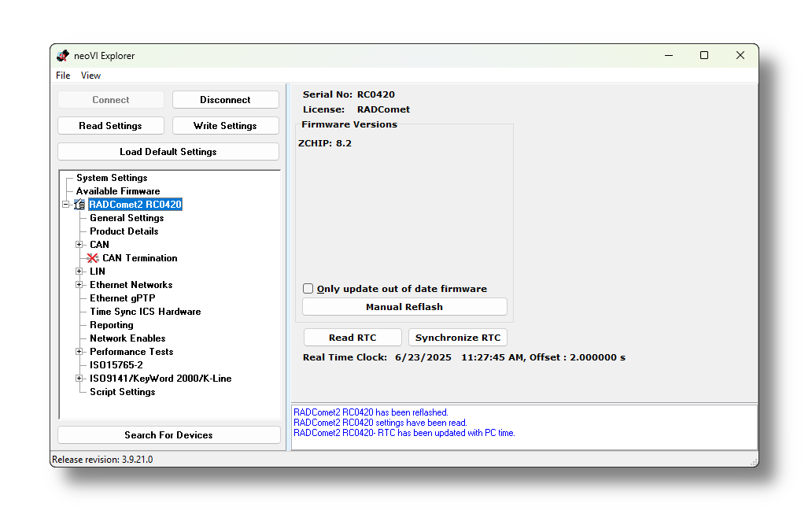Click the red CAN Termination icon

coord(93,258)
